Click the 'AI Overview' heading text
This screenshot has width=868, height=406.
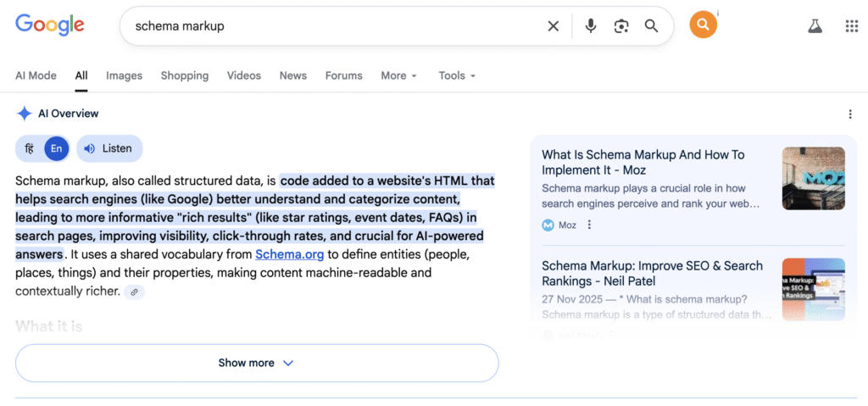[68, 114]
